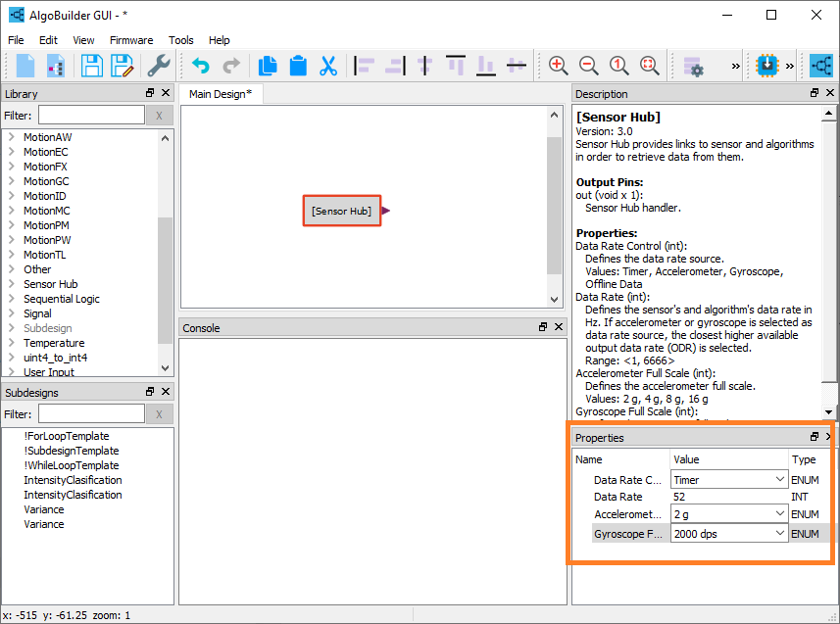Save the current design
The height and width of the screenshot is (624, 840).
(91, 66)
